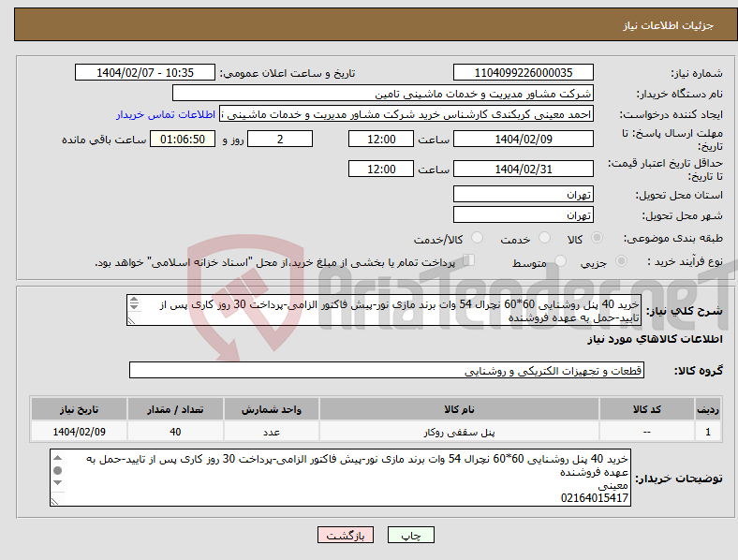The width and height of the screenshot is (738, 560).
Task: Click the row number cell 1
Action: pos(707,432)
